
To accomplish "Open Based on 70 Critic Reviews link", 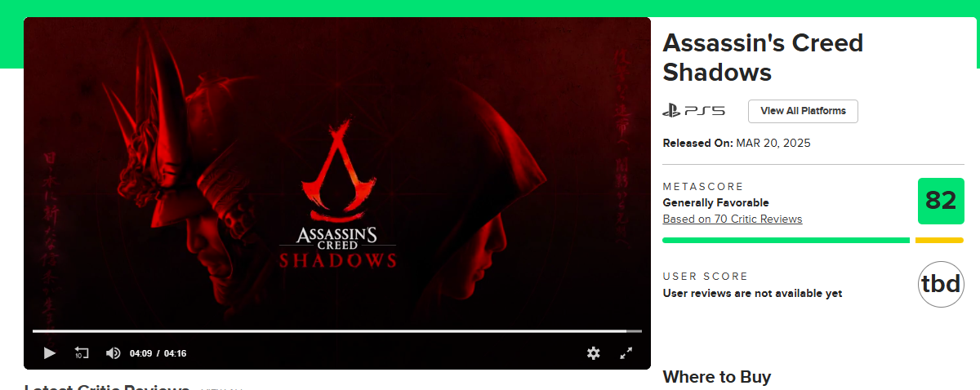I will (x=733, y=219).
